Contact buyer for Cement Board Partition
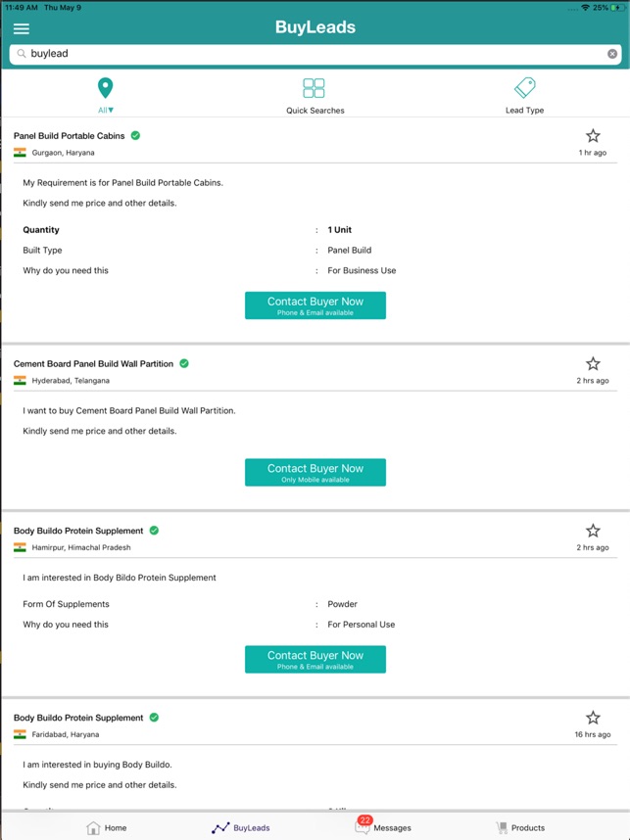The width and height of the screenshot is (630, 840). point(315,472)
